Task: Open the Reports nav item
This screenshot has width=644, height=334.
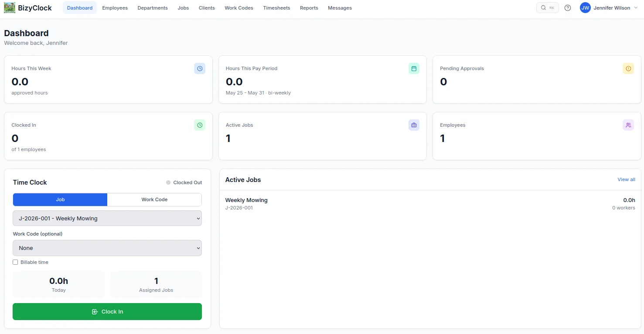Action: (309, 8)
